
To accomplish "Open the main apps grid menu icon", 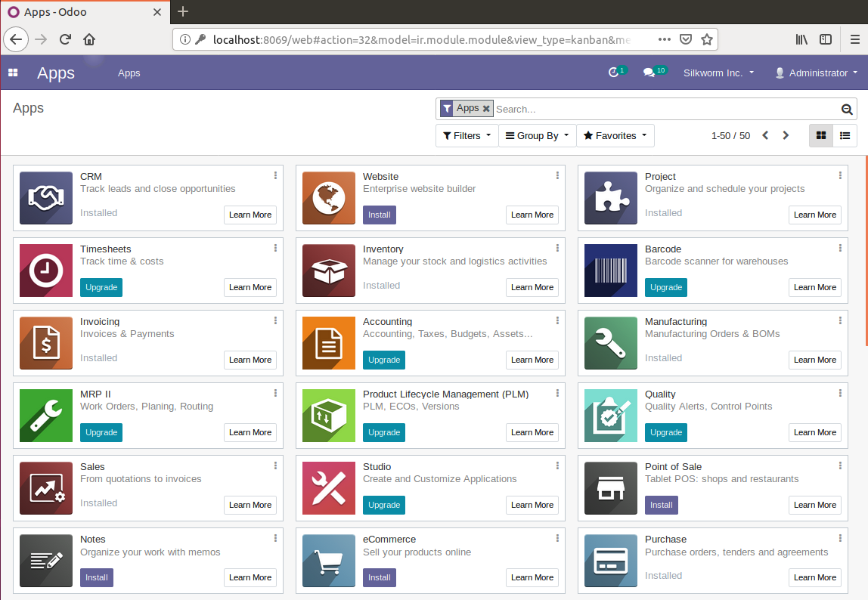I will coord(13,73).
